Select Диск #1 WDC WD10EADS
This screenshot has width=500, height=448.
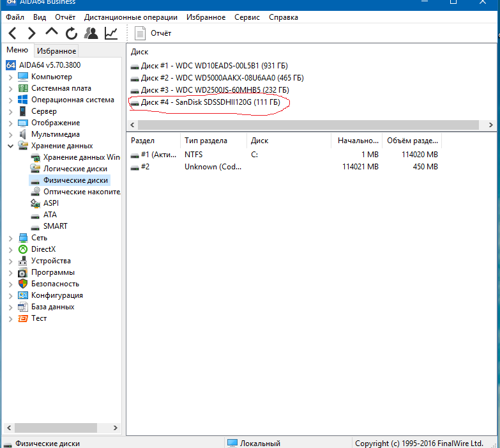pyautogui.click(x=209, y=66)
